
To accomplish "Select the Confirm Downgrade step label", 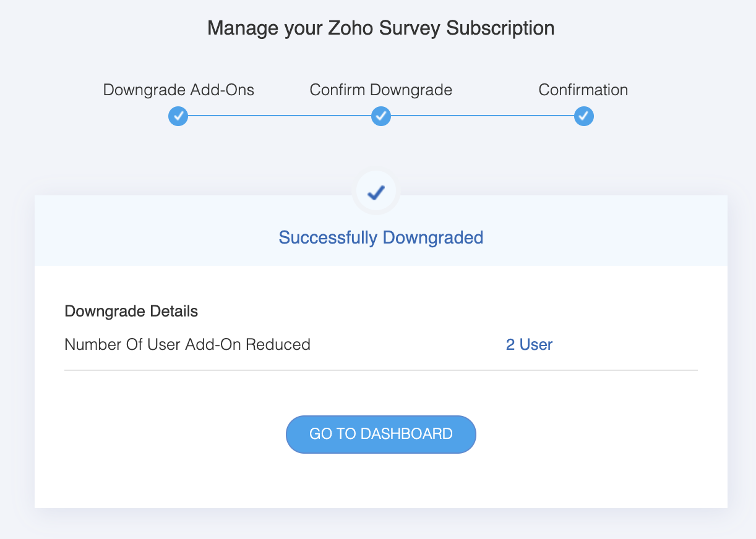I will tap(381, 90).
